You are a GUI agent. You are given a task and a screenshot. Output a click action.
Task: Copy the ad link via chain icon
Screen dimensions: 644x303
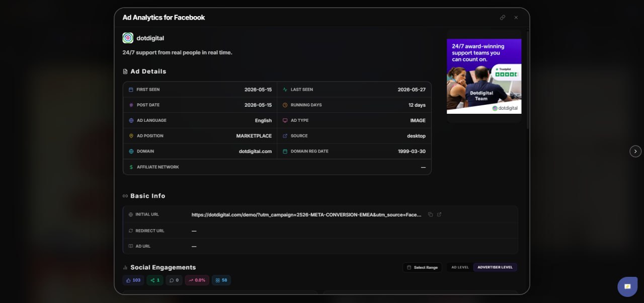pyautogui.click(x=502, y=17)
